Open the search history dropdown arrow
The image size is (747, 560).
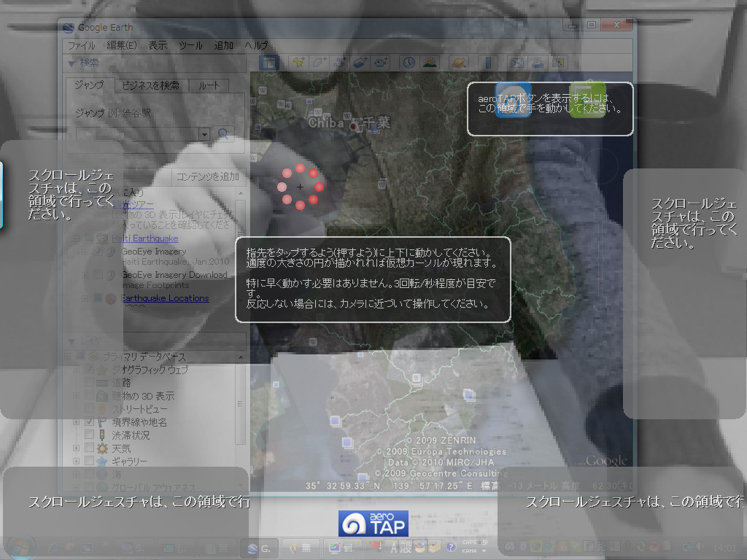click(x=205, y=135)
